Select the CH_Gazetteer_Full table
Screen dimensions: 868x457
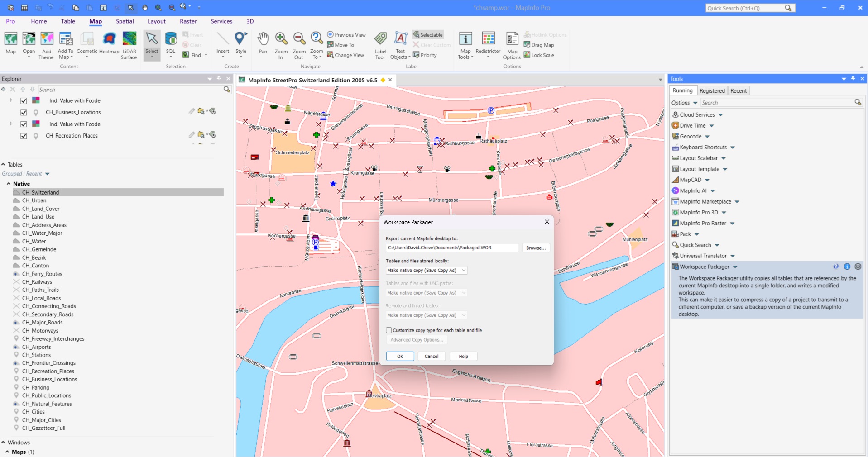pyautogui.click(x=44, y=428)
